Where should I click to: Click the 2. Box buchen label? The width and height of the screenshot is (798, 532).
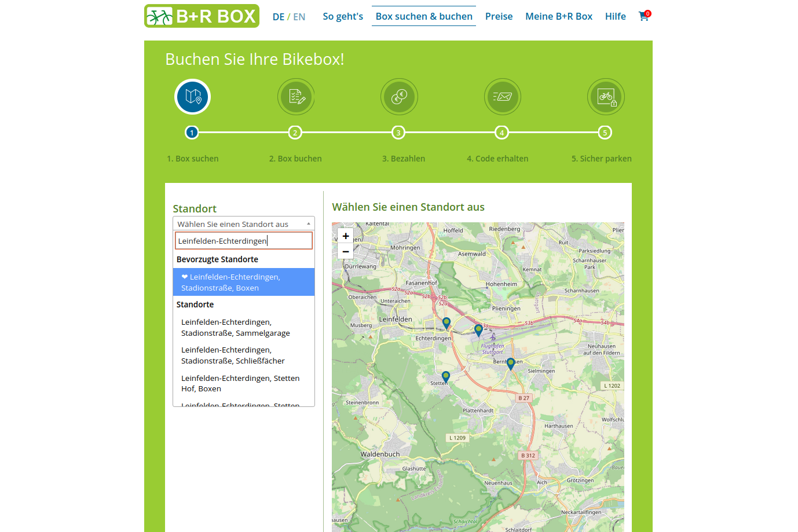pyautogui.click(x=295, y=159)
